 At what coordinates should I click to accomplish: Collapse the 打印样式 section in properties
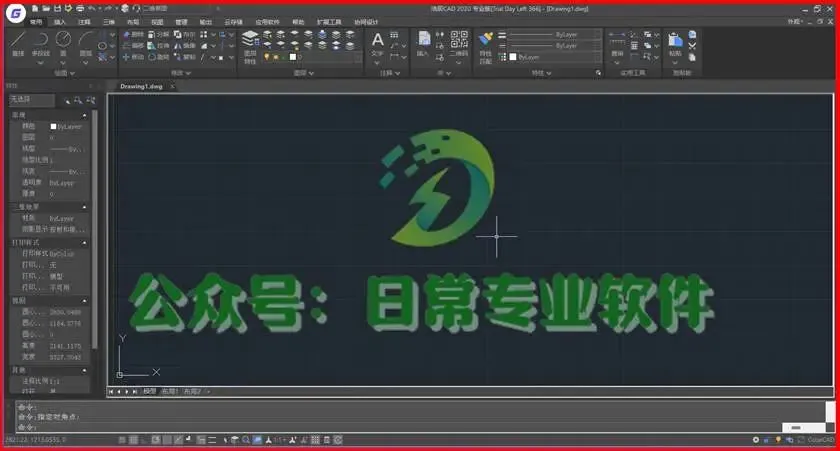pos(84,243)
